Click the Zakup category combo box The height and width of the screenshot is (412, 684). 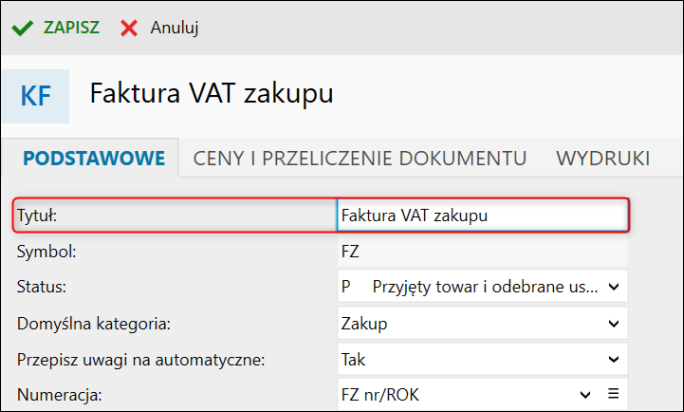[x=482, y=323]
